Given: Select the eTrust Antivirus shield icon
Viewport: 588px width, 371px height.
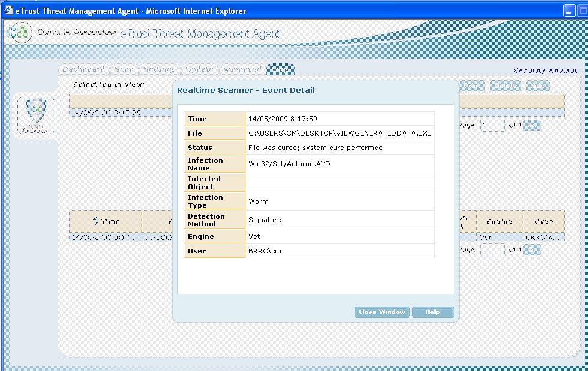Looking at the screenshot, I should [x=36, y=115].
